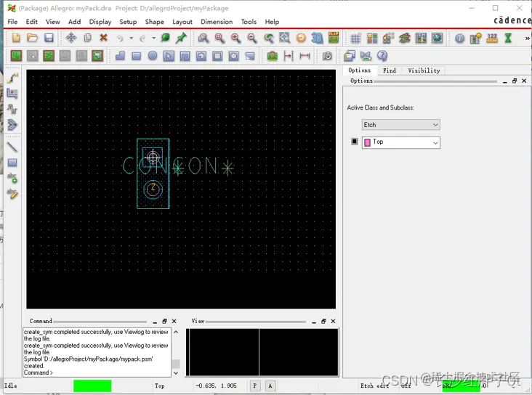Click the Add Line icon in left sidebar

[12, 147]
